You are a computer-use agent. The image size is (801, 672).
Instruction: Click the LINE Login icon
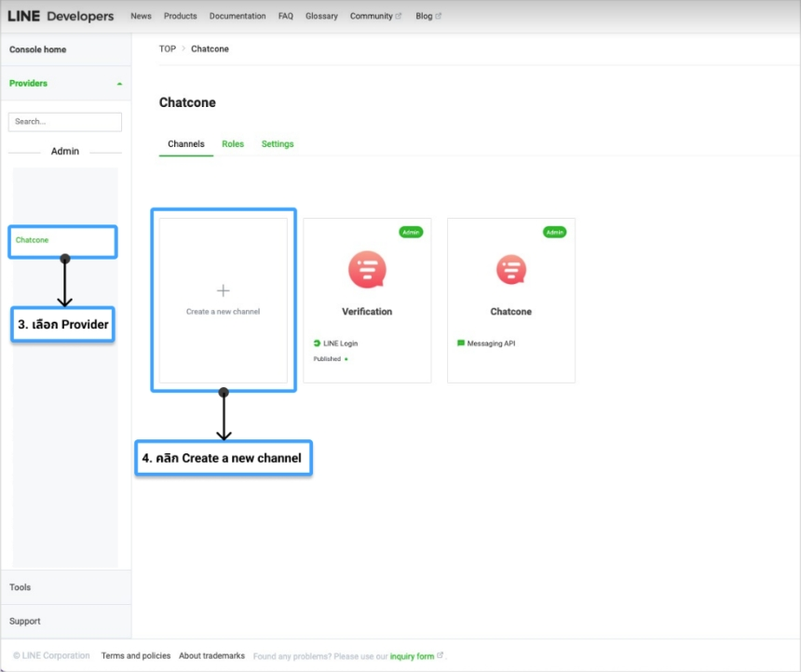pyautogui.click(x=317, y=343)
